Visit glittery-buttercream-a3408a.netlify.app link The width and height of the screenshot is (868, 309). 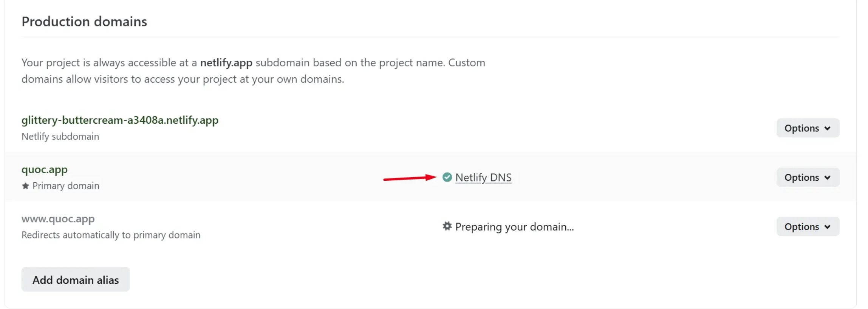tap(120, 120)
